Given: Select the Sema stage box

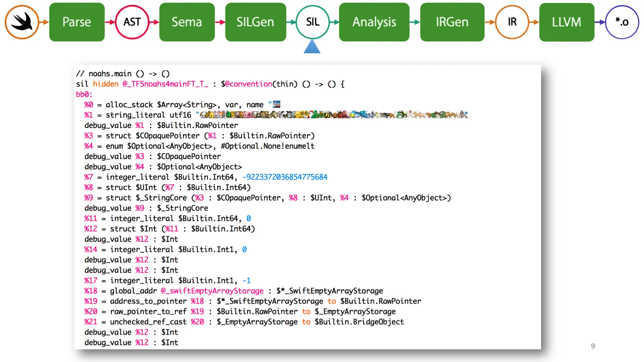Looking at the screenshot, I should pos(187,22).
